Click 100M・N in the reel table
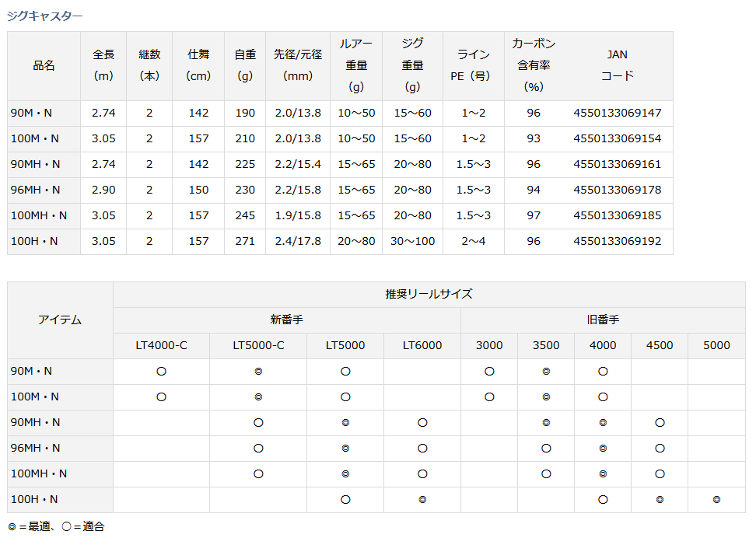This screenshot has height=545, width=756. pyautogui.click(x=35, y=397)
